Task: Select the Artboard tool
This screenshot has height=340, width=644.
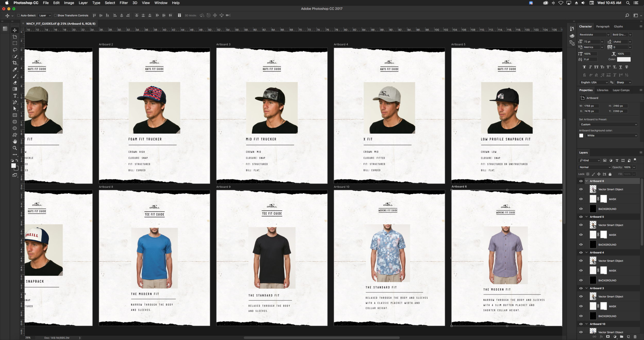Action: [x=15, y=37]
